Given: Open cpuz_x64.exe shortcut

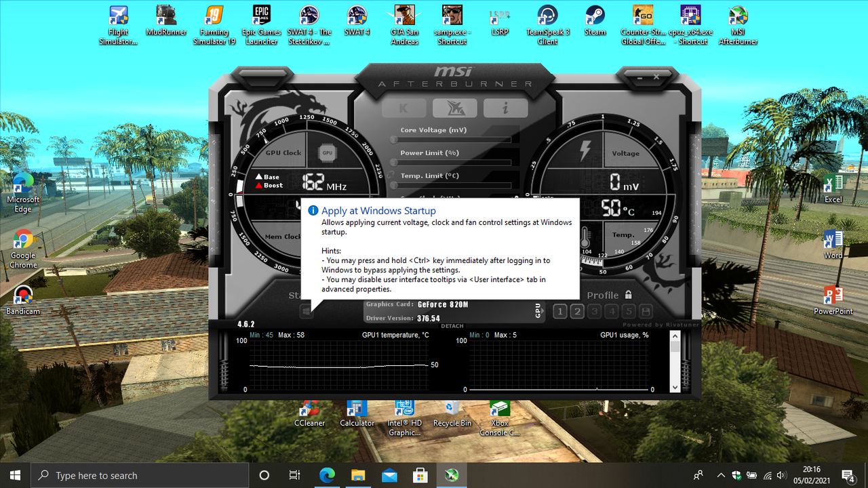Looking at the screenshot, I should (x=690, y=26).
